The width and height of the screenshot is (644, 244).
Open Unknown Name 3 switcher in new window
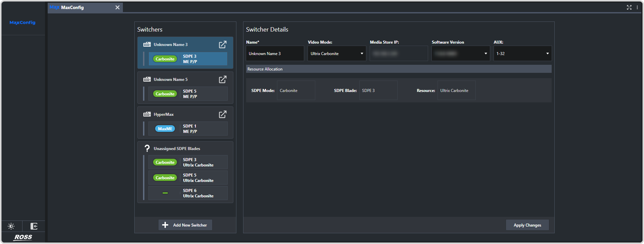point(223,45)
